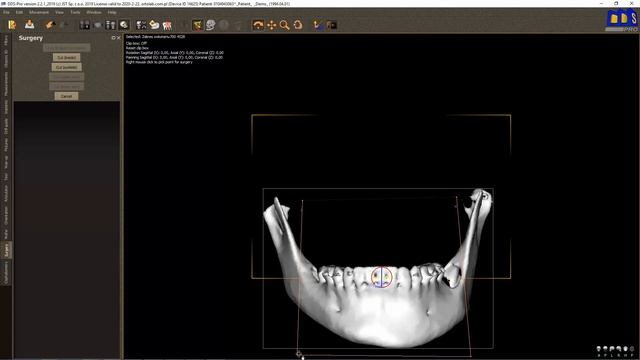Viewport: 640px width, 360px height.
Task: Click the yellow jaw model toolbar icon
Action: 154,25
